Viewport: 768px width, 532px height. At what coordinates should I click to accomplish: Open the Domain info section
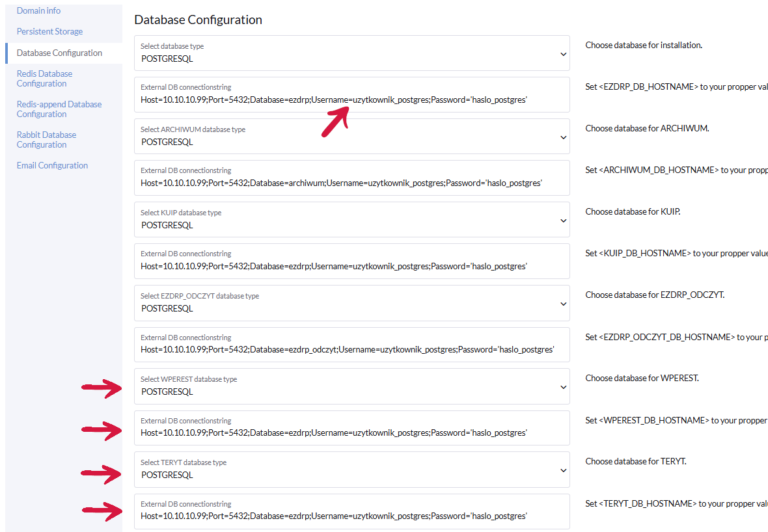click(x=38, y=10)
